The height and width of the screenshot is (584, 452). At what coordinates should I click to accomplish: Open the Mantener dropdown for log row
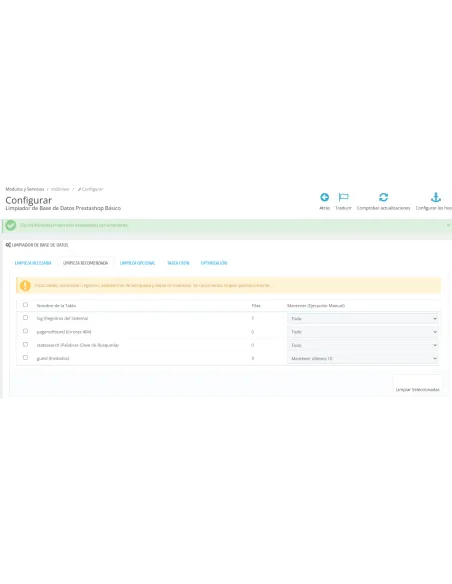(x=363, y=318)
